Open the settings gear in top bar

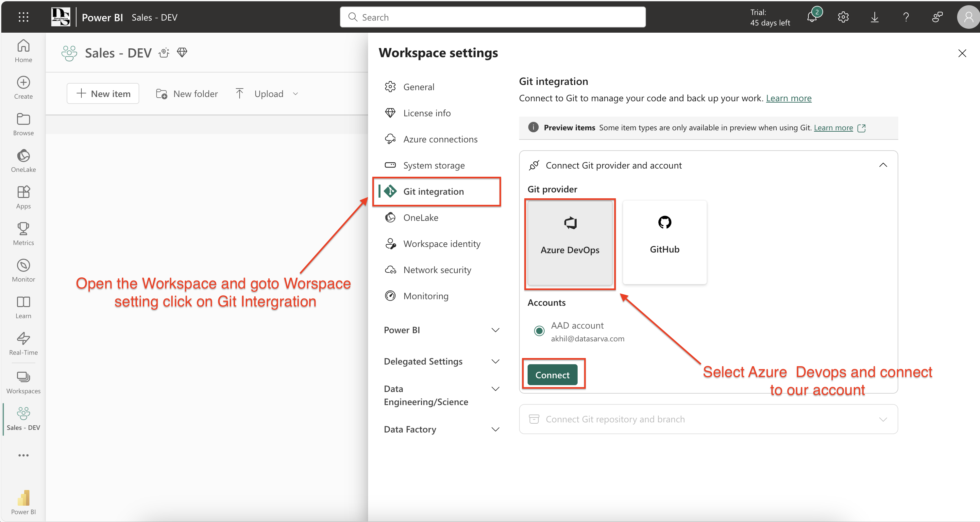pyautogui.click(x=843, y=17)
